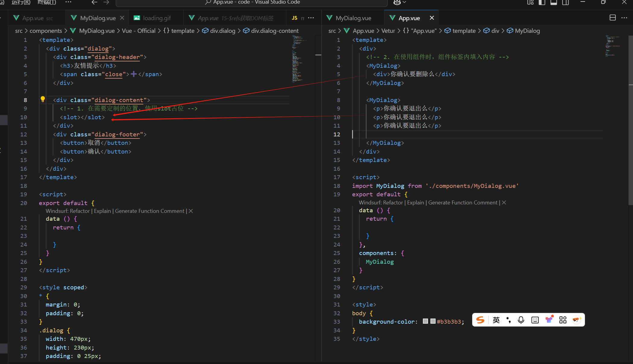Click the Customize Layout icon
Screen dimensions: 633x364
click(x=530, y=2)
